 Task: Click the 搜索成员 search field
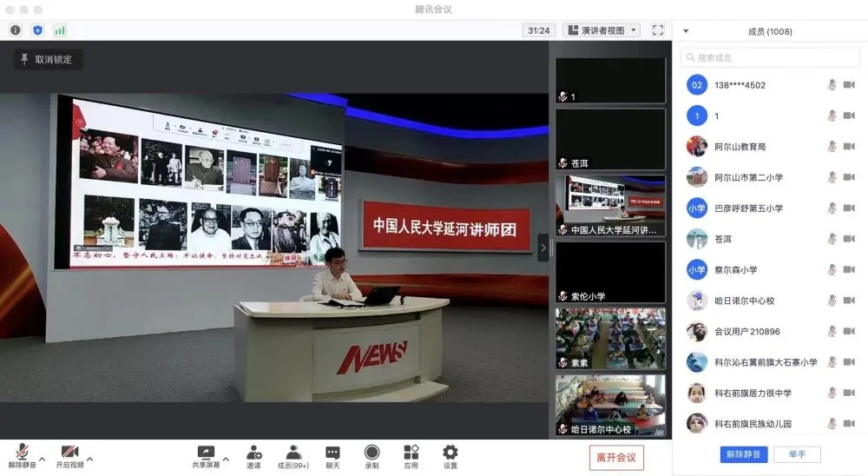point(770,57)
